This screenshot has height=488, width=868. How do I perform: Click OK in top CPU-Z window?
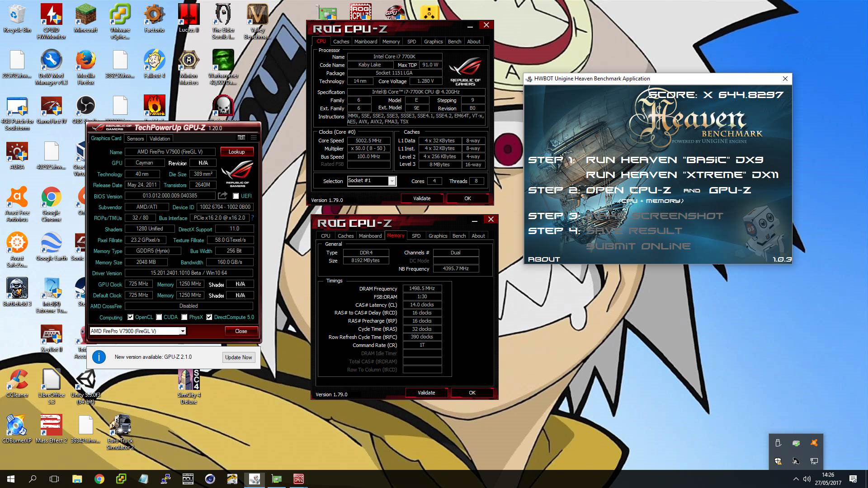click(x=467, y=198)
